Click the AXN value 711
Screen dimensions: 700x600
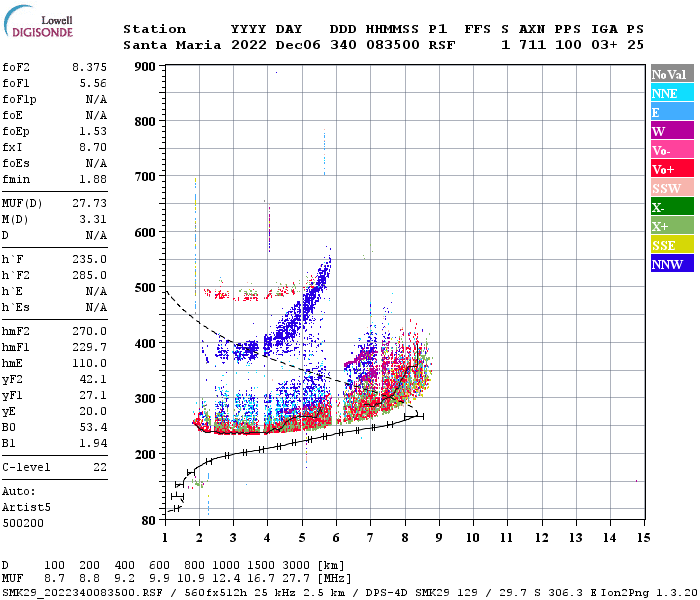click(x=532, y=45)
